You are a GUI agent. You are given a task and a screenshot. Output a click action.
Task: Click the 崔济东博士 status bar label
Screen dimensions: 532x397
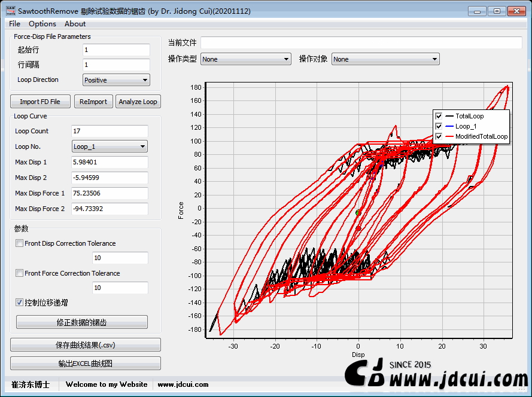point(31,384)
